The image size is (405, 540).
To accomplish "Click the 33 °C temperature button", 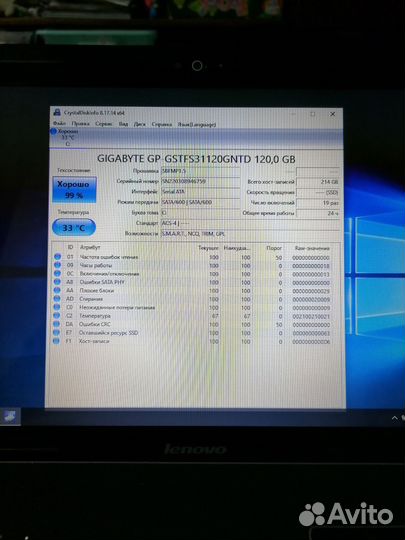I will [74, 227].
